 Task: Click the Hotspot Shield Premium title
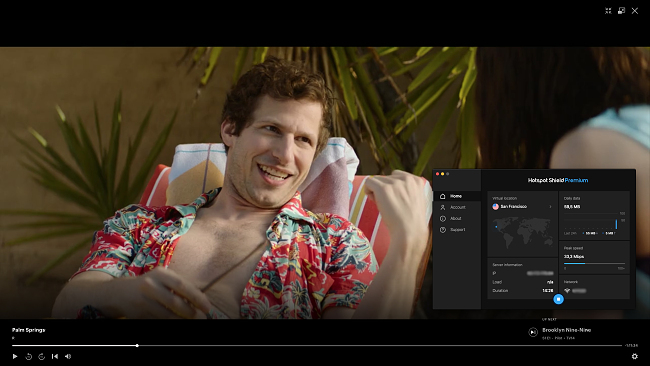tap(558, 180)
